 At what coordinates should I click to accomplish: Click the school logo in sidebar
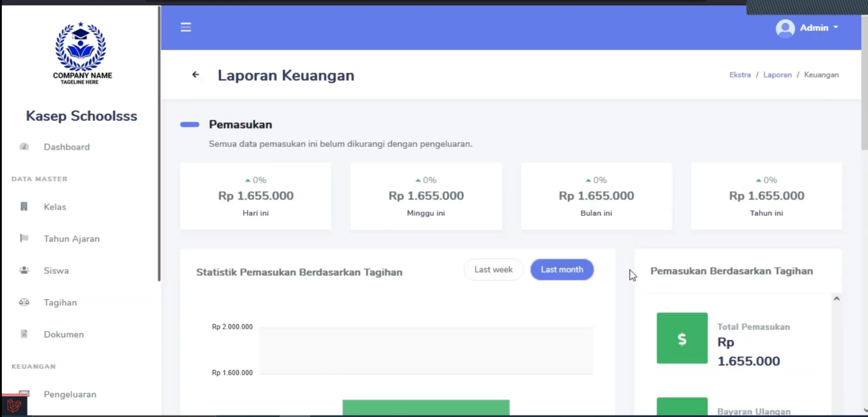pyautogui.click(x=81, y=53)
